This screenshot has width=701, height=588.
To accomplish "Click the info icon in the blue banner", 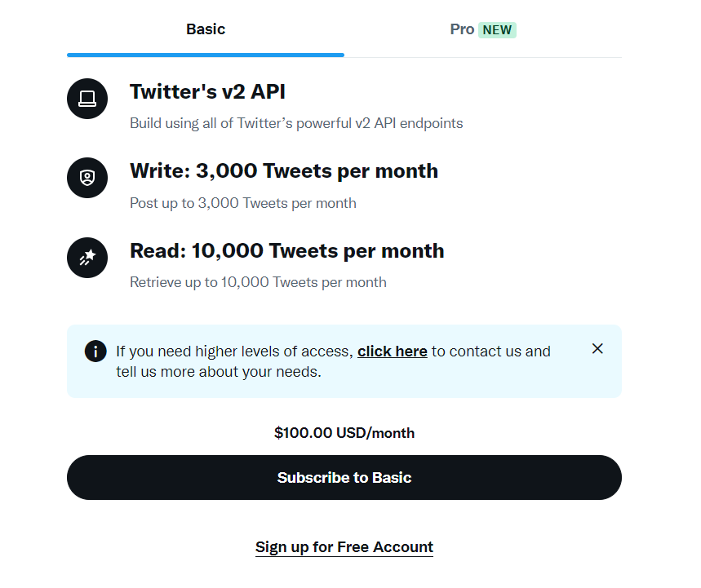I will tap(95, 351).
